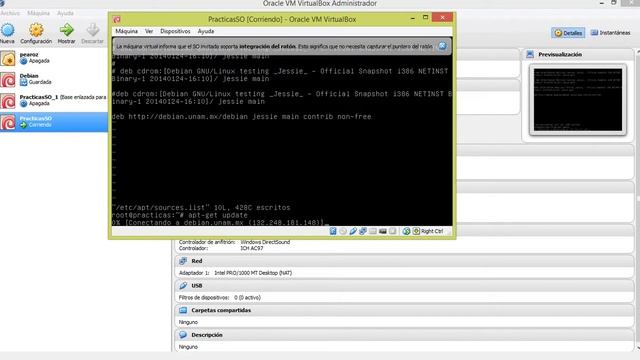Image resolution: width=640 pixels, height=360 pixels.
Task: Click the hard disk activity icon in VM status bar
Action: point(333,231)
